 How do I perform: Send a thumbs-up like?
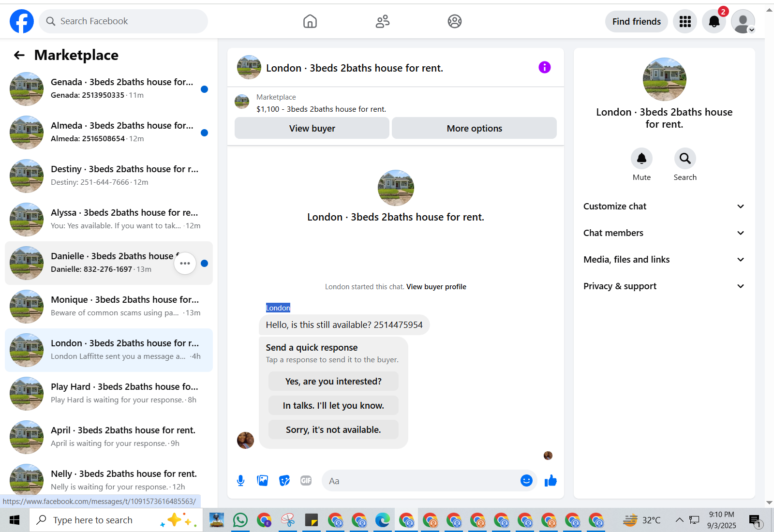(x=551, y=481)
